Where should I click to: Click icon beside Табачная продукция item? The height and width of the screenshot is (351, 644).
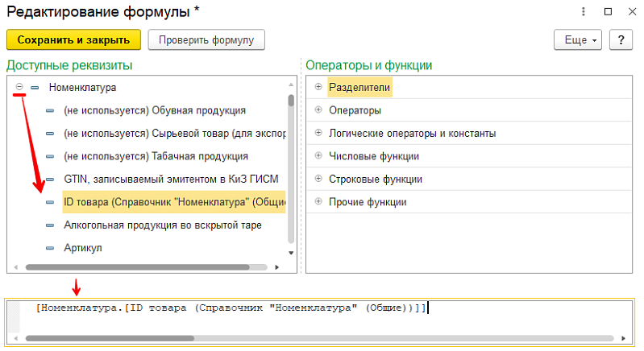click(50, 157)
